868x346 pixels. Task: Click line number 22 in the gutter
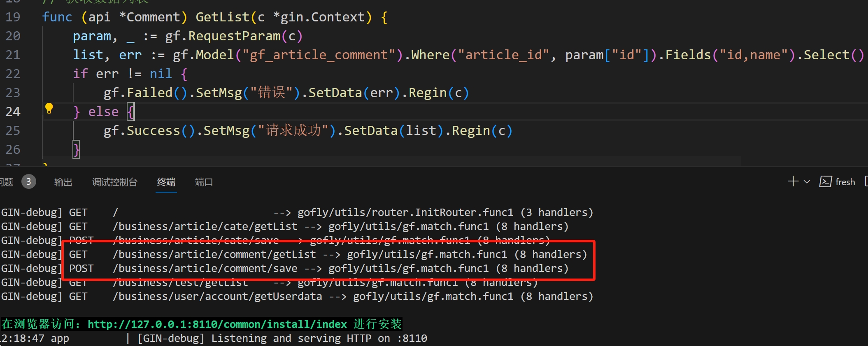tap(13, 74)
